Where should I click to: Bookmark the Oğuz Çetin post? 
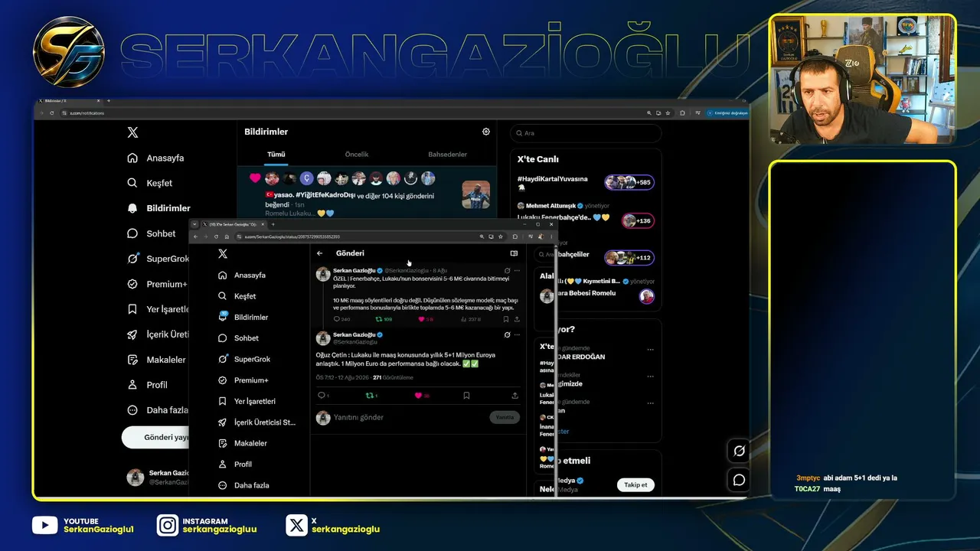tap(466, 396)
